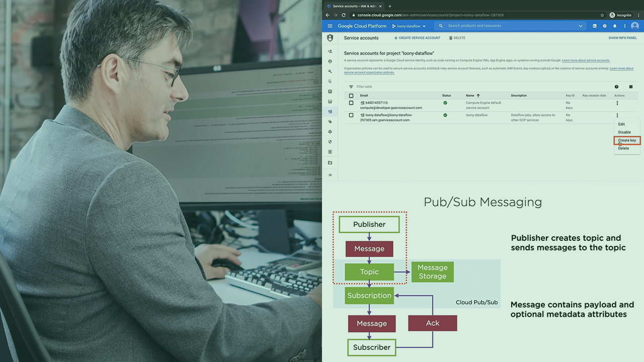Open actions menu for Compute Engine default account
644x362 pixels.
(617, 103)
